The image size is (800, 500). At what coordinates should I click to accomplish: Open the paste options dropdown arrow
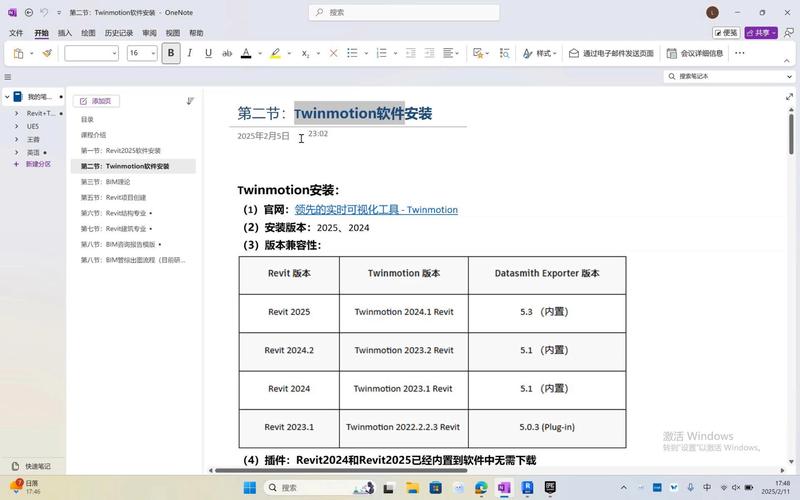(31, 53)
